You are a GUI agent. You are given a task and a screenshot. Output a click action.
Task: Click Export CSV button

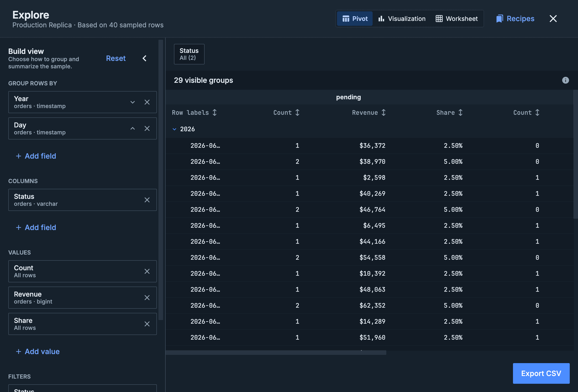pos(541,373)
